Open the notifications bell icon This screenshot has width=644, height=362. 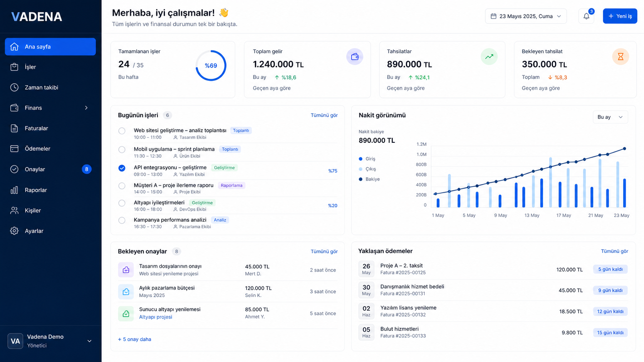click(x=586, y=16)
